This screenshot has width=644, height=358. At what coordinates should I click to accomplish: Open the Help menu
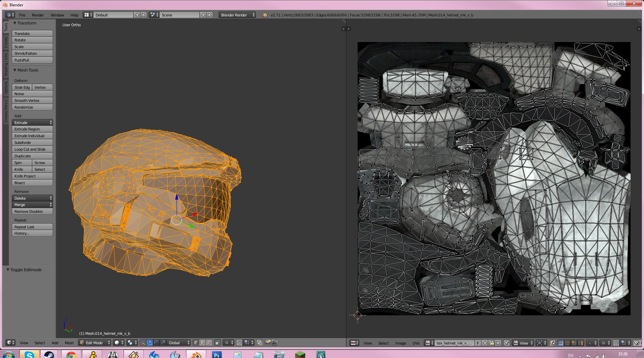pos(75,15)
